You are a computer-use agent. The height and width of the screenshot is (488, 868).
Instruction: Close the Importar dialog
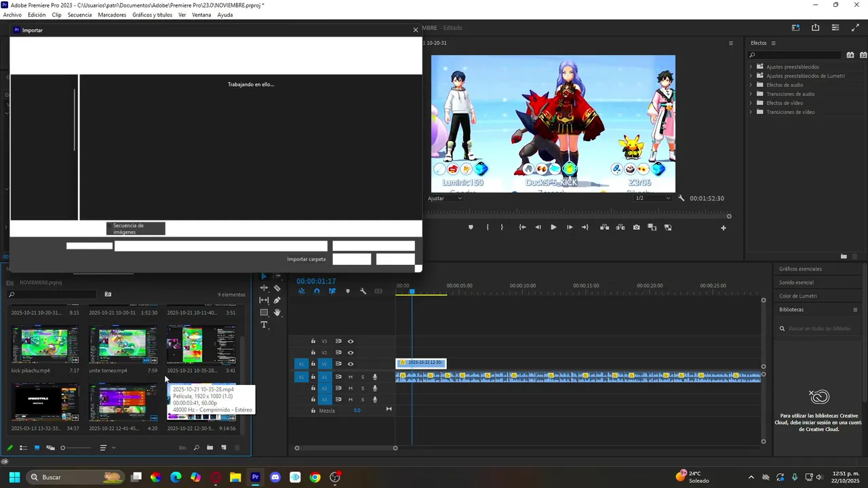pyautogui.click(x=416, y=30)
